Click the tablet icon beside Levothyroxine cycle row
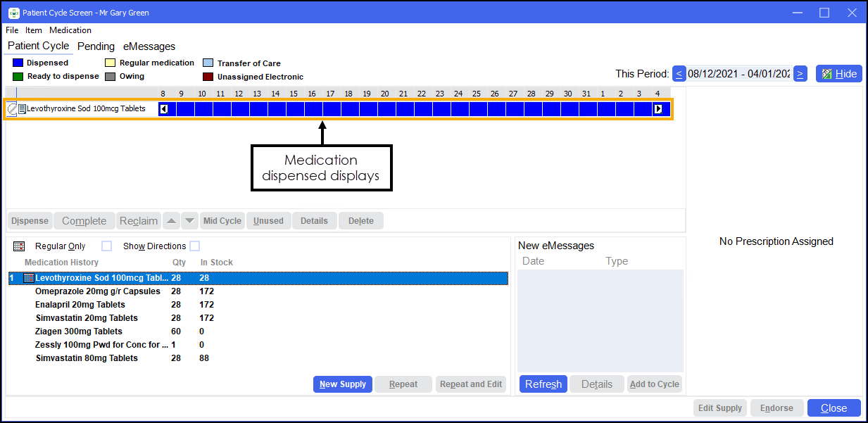The height and width of the screenshot is (423, 868). [12, 109]
